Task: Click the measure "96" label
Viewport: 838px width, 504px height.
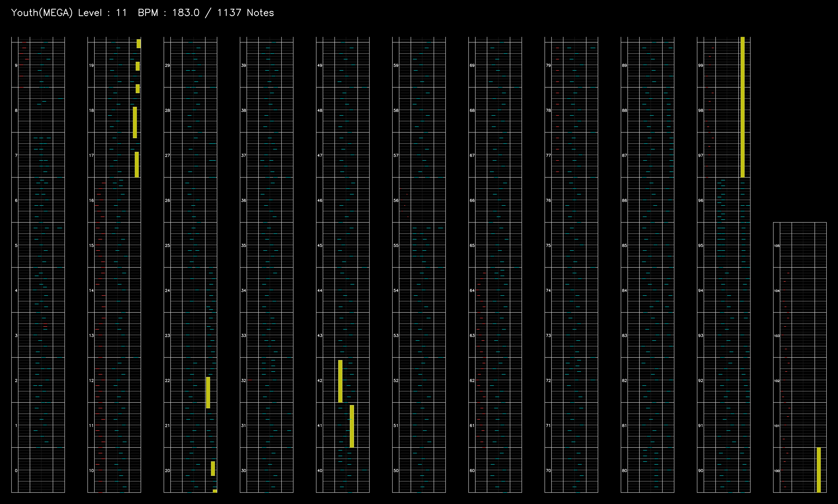Action: tap(700, 200)
